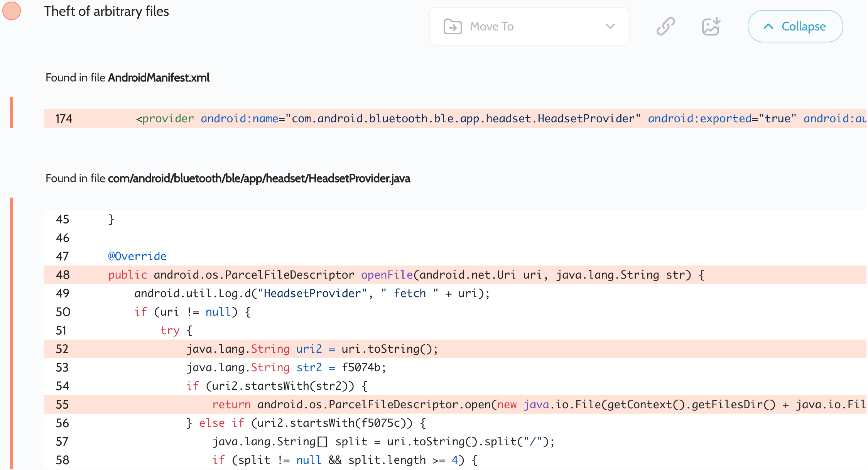Click the Theft of arbitrary files title

click(x=106, y=11)
